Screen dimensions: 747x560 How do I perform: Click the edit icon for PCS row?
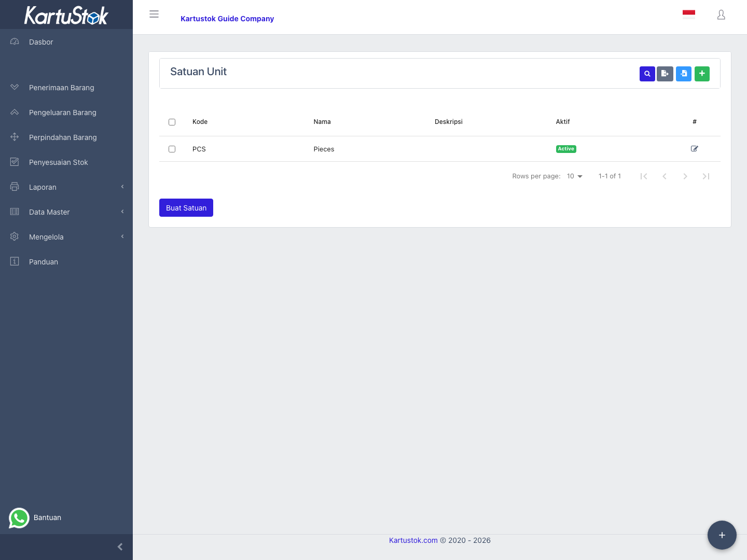[x=695, y=149]
